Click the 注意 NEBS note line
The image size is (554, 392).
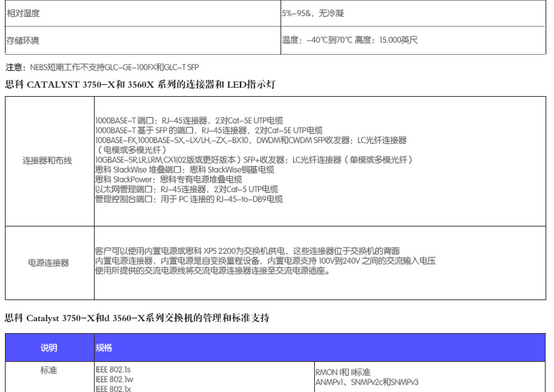[x=102, y=67]
